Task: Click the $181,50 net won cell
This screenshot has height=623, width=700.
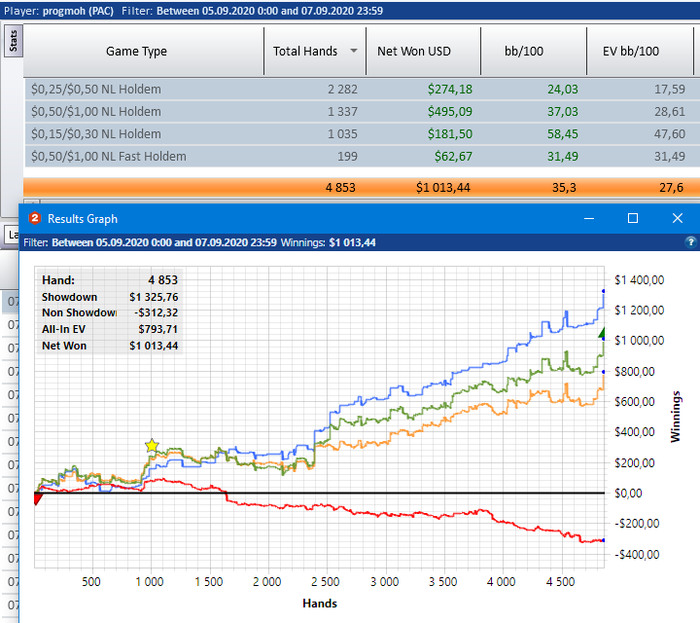Action: point(450,134)
